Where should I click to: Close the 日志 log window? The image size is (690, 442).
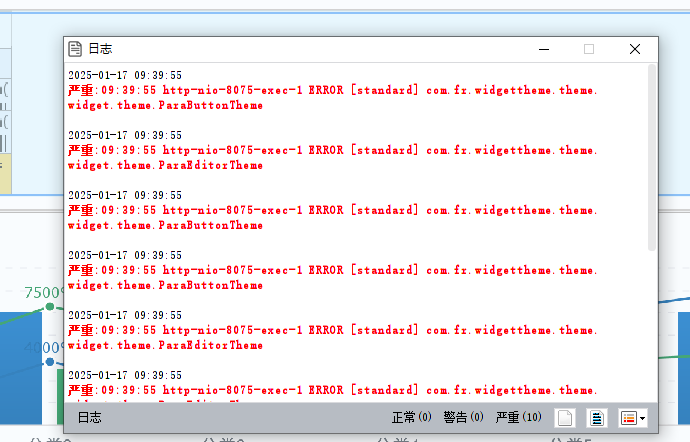click(635, 49)
